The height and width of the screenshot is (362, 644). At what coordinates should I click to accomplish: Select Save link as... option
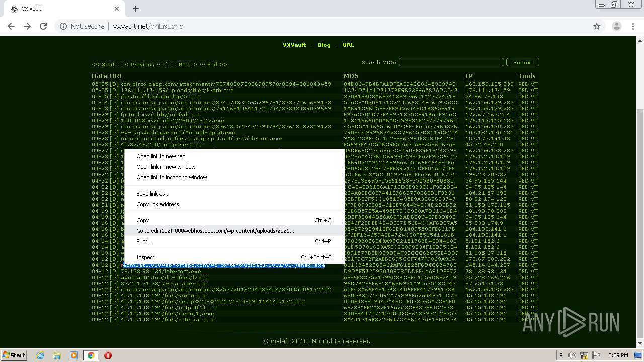234,194
